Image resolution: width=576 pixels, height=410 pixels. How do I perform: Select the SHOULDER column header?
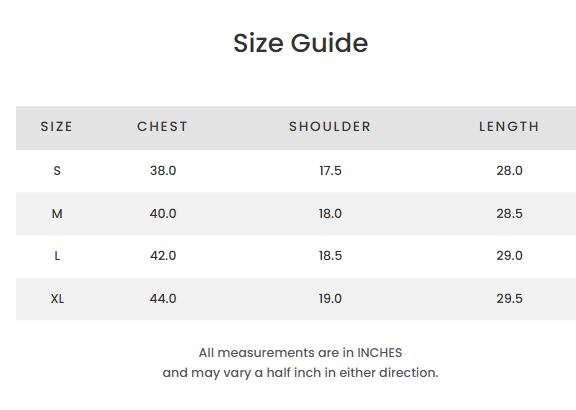(330, 126)
